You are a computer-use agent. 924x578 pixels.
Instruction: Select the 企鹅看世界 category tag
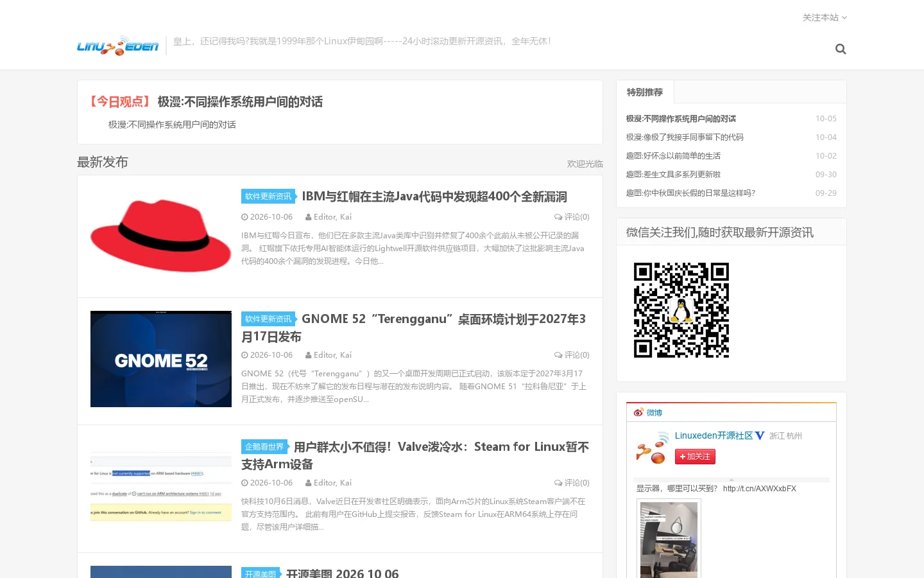tap(264, 447)
